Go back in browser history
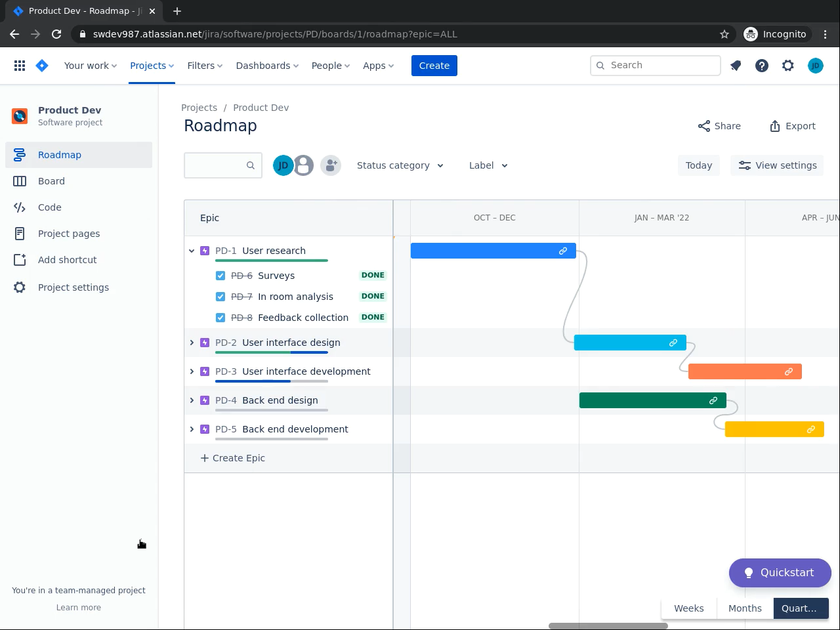Image resolution: width=840 pixels, height=630 pixels. [x=14, y=34]
